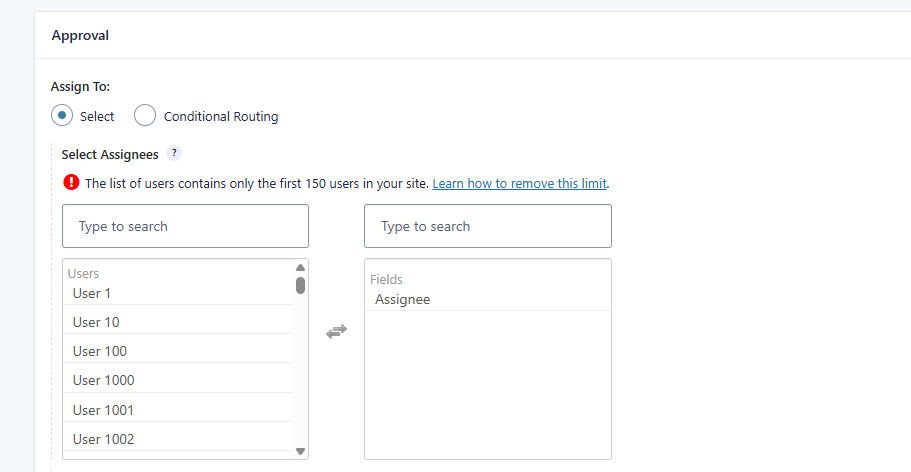Focus the search box above the Fields list

click(487, 226)
